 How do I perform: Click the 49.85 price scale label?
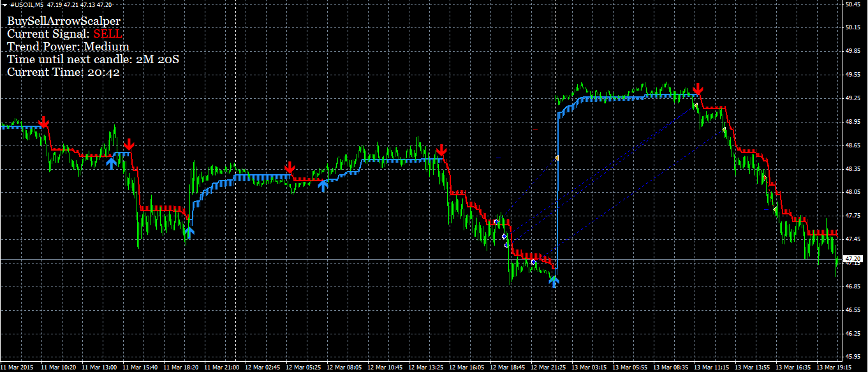click(x=853, y=51)
